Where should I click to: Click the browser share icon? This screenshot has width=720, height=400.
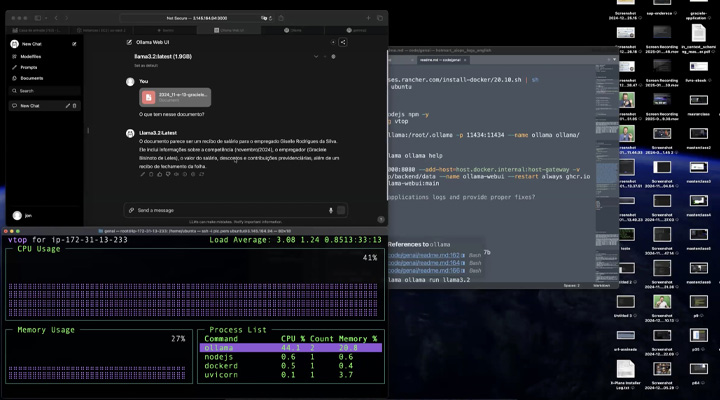pyautogui.click(x=281, y=18)
